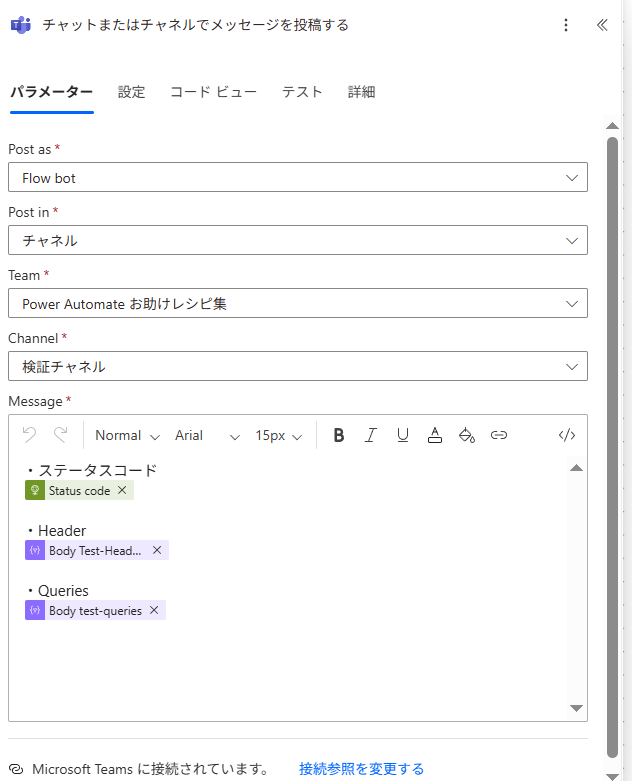Open the Normal paragraph style dropdown
This screenshot has width=632, height=781.
(127, 435)
